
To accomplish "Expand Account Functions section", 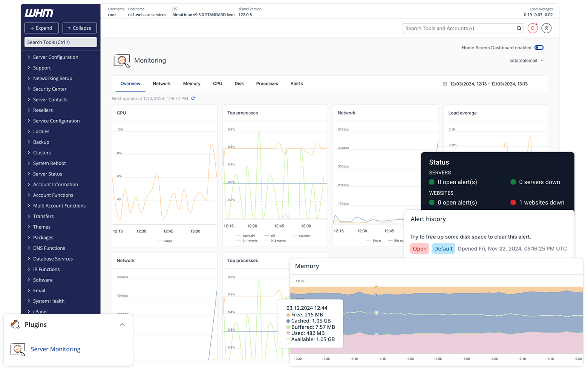I will [x=53, y=195].
